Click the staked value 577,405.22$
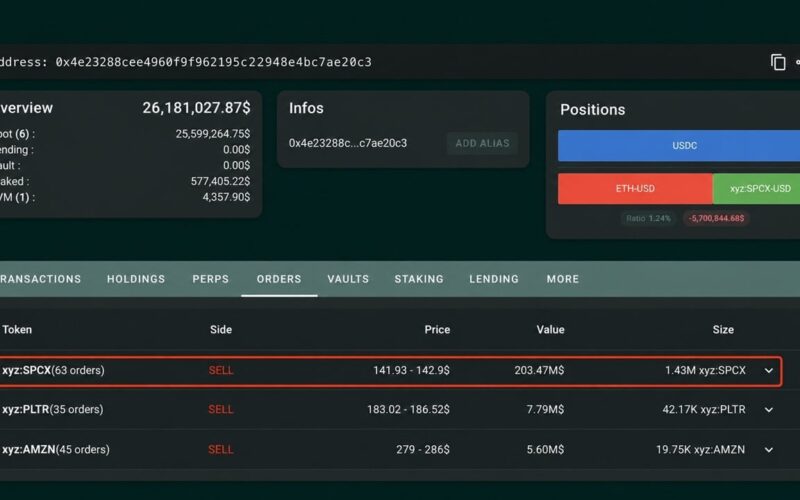This screenshot has height=500, width=800. pos(220,181)
